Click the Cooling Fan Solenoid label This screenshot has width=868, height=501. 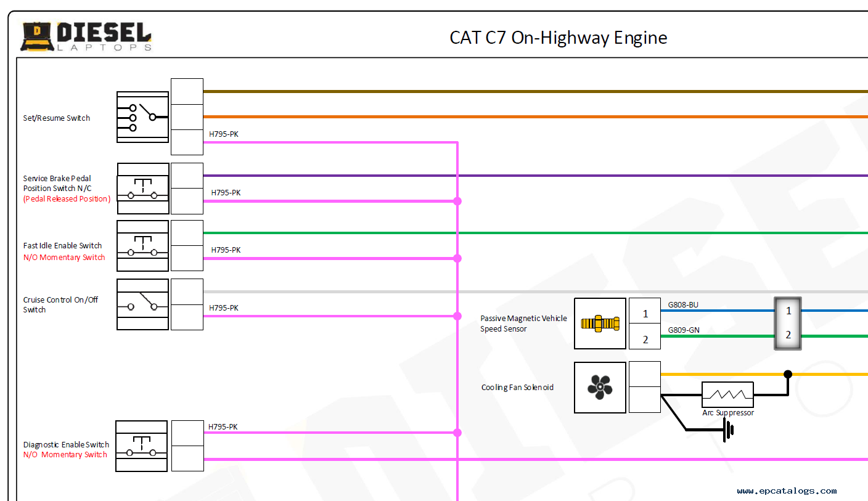tap(517, 387)
